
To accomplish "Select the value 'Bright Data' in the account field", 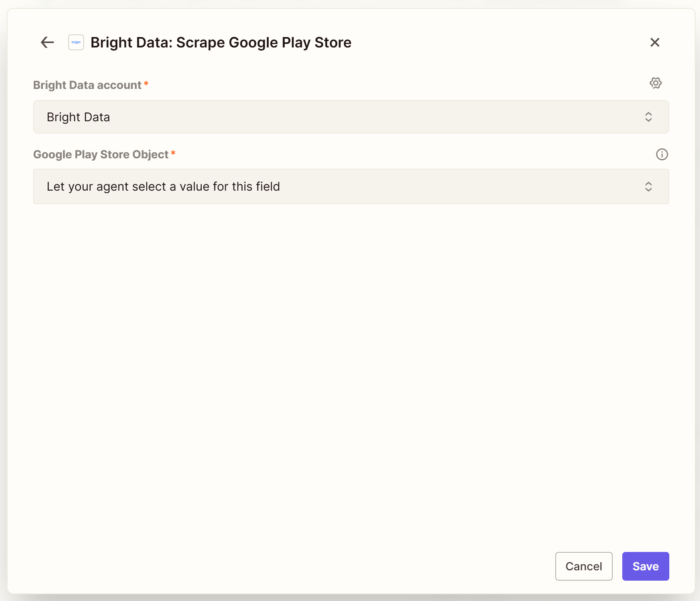I will click(x=78, y=117).
